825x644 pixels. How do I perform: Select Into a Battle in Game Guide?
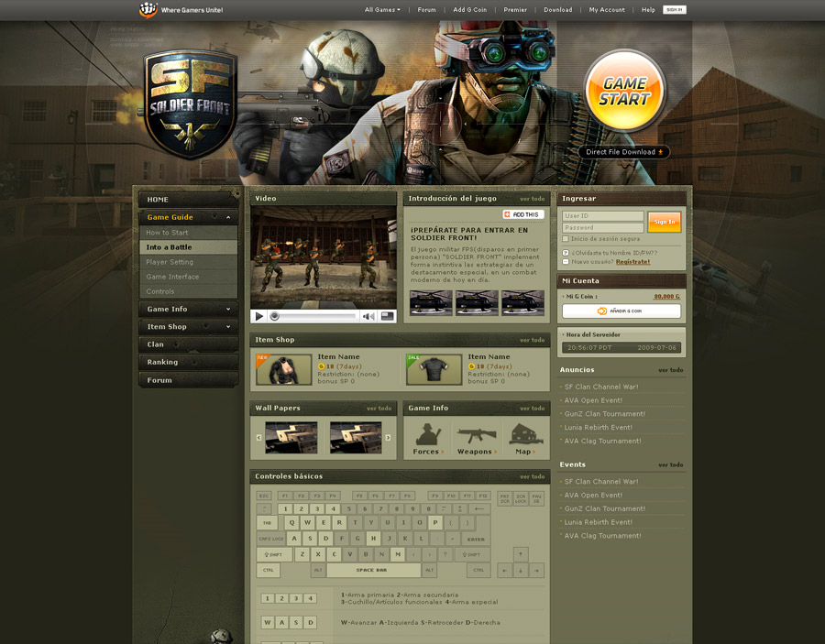point(188,247)
